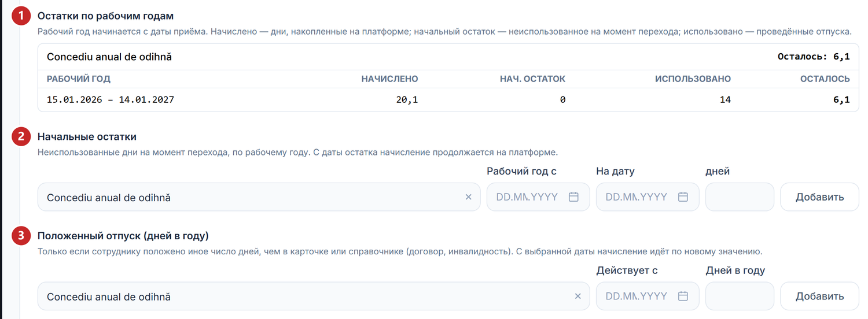Click the РАБОЧИЙ ГОД column header

click(x=79, y=79)
